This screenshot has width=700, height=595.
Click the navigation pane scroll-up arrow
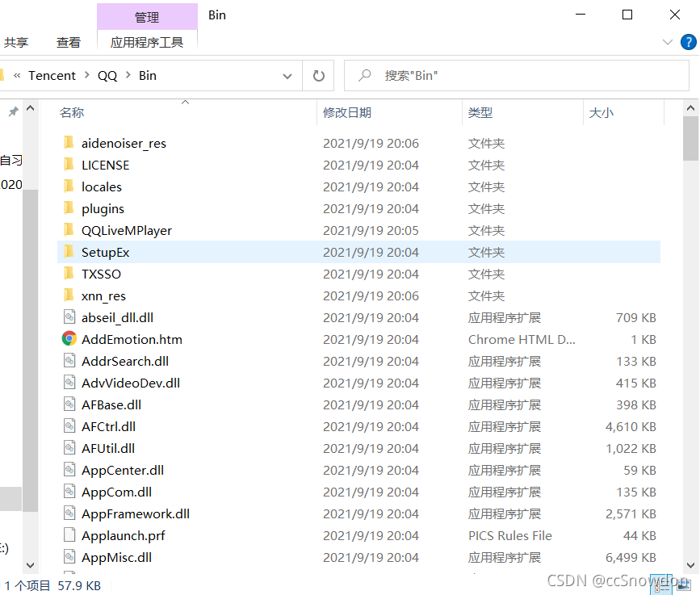coord(31,108)
